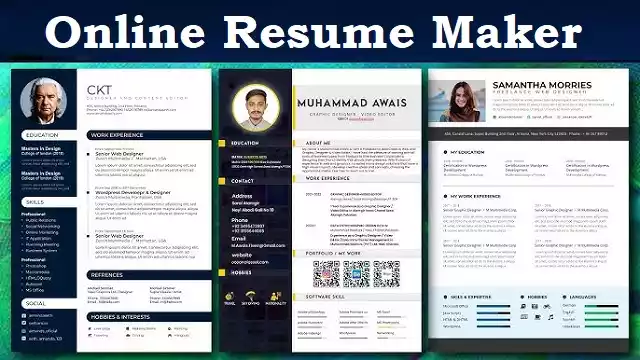This screenshot has height=360, width=640.
Task: Click bullet dot beside Skills & Expertise
Action: coord(445,297)
